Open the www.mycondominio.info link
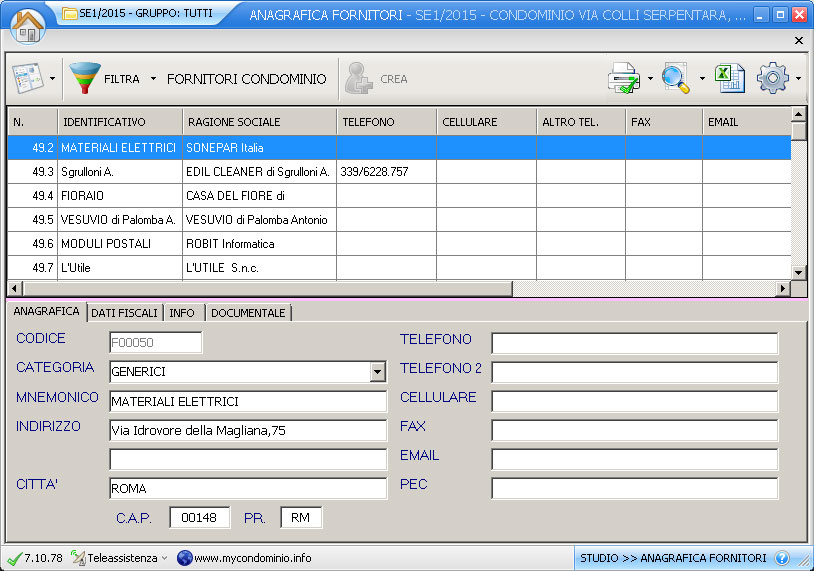This screenshot has width=814, height=571. [x=252, y=558]
